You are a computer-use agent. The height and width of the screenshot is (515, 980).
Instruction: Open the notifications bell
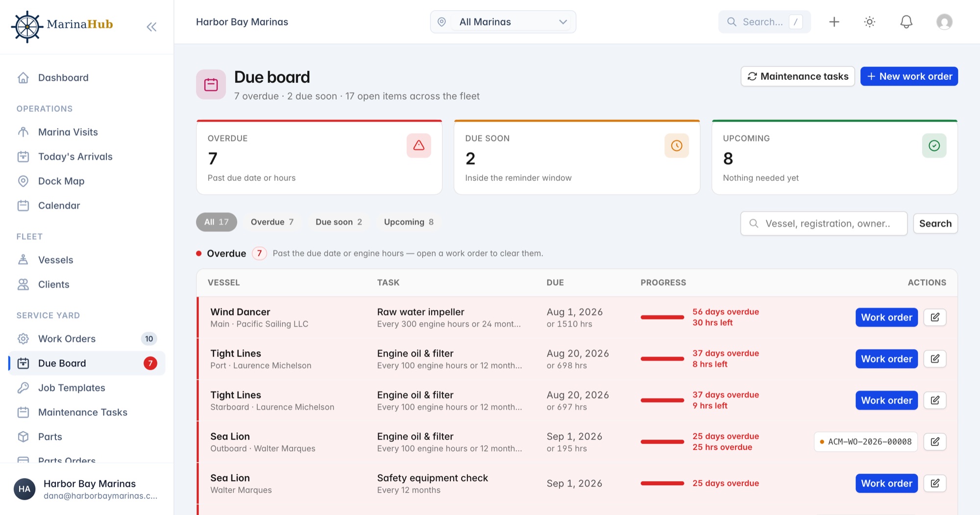click(906, 22)
